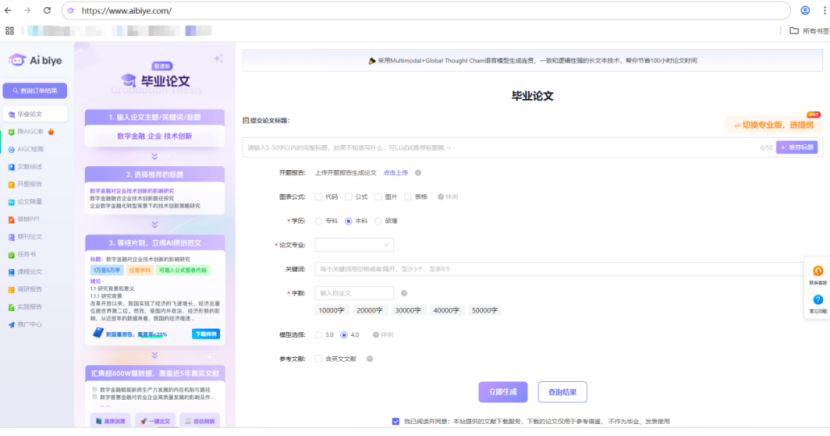Click the 调研报告 sidebar icon

tap(11, 289)
